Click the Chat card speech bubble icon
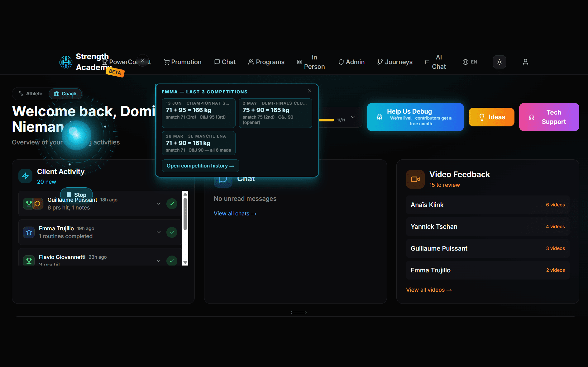588x367 pixels. [223, 180]
